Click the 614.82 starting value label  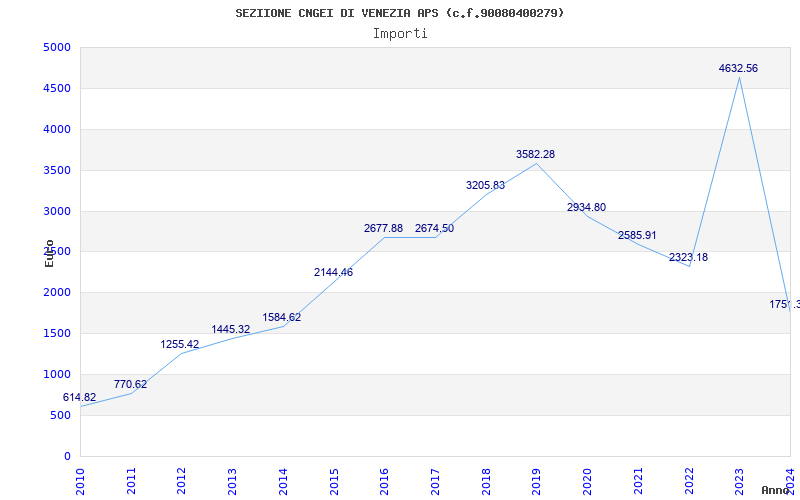(x=79, y=397)
